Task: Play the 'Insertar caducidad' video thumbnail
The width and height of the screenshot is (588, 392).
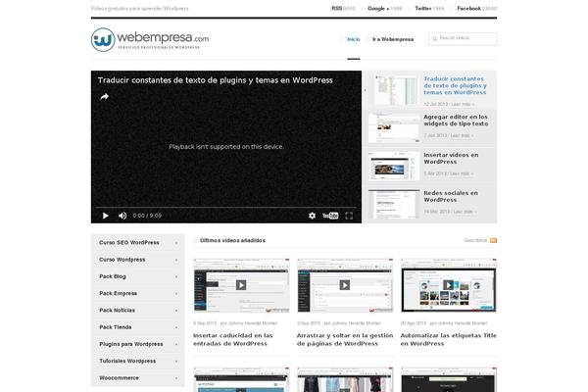Action: pyautogui.click(x=241, y=285)
